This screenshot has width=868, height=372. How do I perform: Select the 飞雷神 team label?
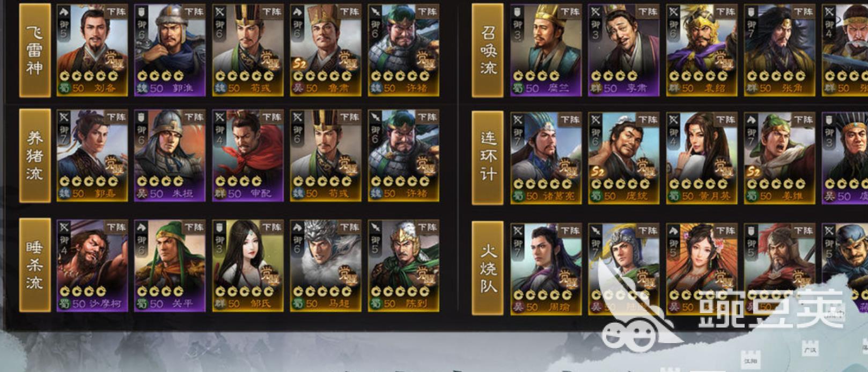(x=35, y=50)
